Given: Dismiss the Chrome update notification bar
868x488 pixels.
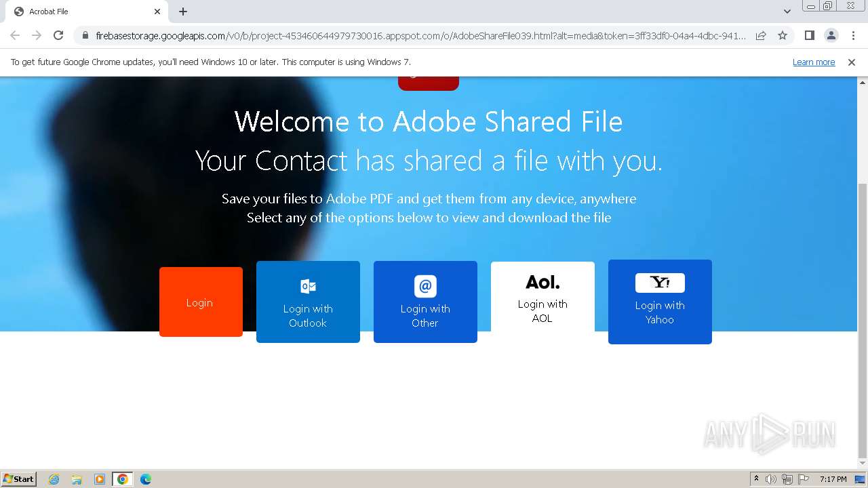Looking at the screenshot, I should 852,62.
